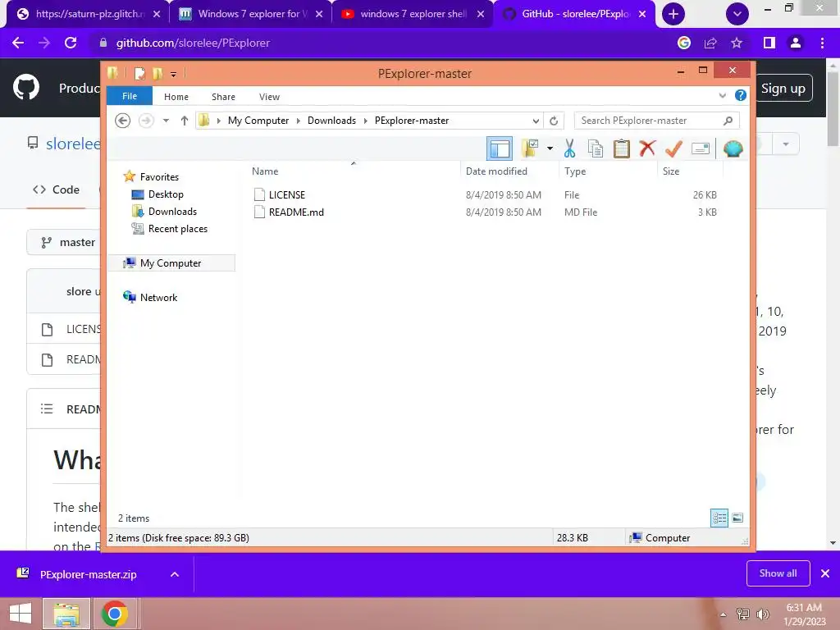
Task: Open the Chrome three-dot menu
Action: 822,43
